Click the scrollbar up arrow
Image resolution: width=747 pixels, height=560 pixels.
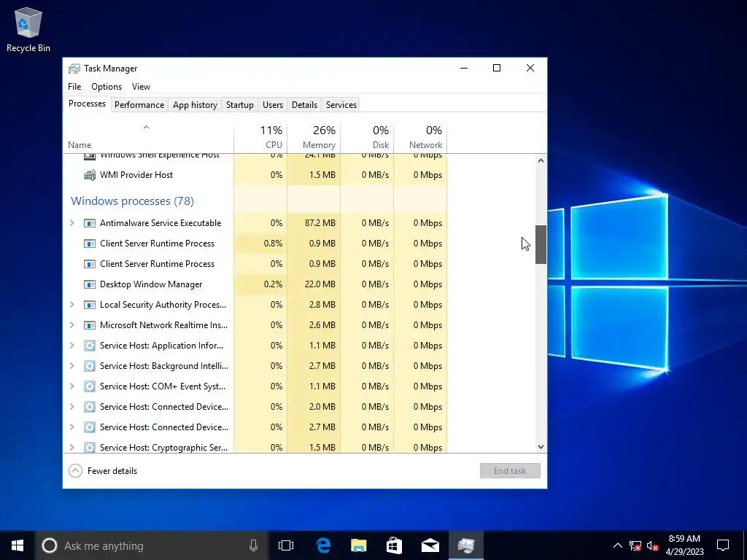[x=541, y=160]
